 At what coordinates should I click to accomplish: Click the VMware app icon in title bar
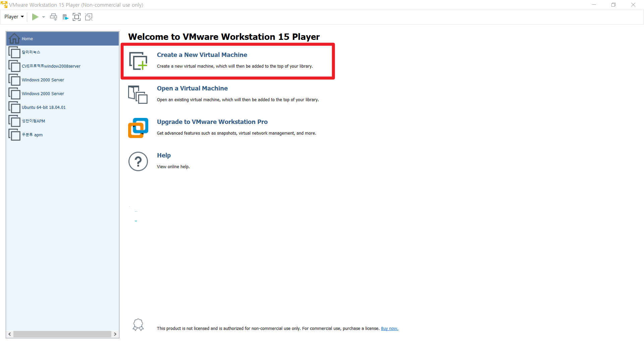(x=4, y=5)
